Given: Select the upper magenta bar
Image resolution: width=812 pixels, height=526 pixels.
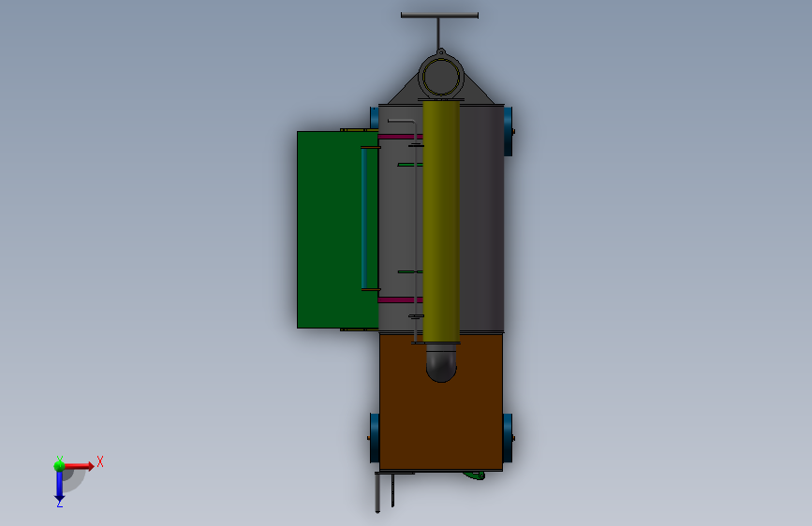Looking at the screenshot, I should click(x=401, y=137).
